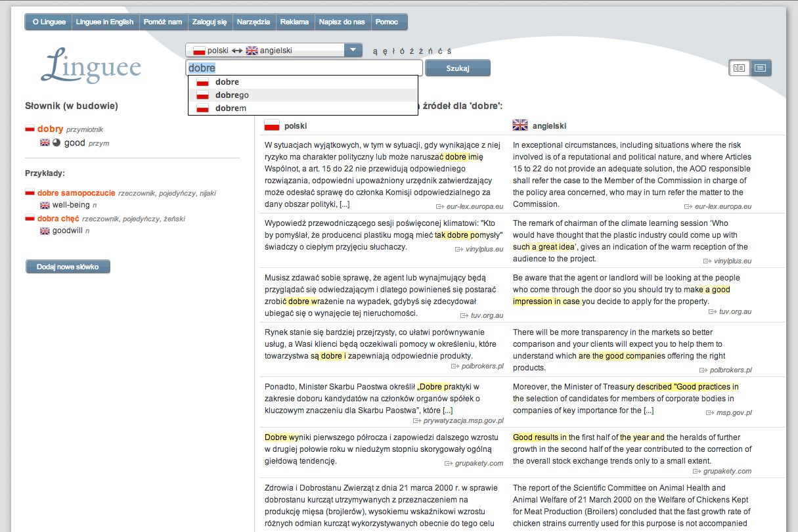Image resolution: width=798 pixels, height=532 pixels.
Task: Click the UK flag beside 'well-being'
Action: pyautogui.click(x=45, y=206)
